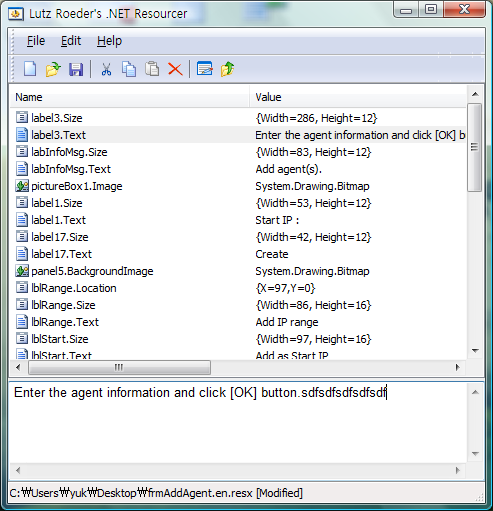Click into the resource text editing box

[238, 423]
